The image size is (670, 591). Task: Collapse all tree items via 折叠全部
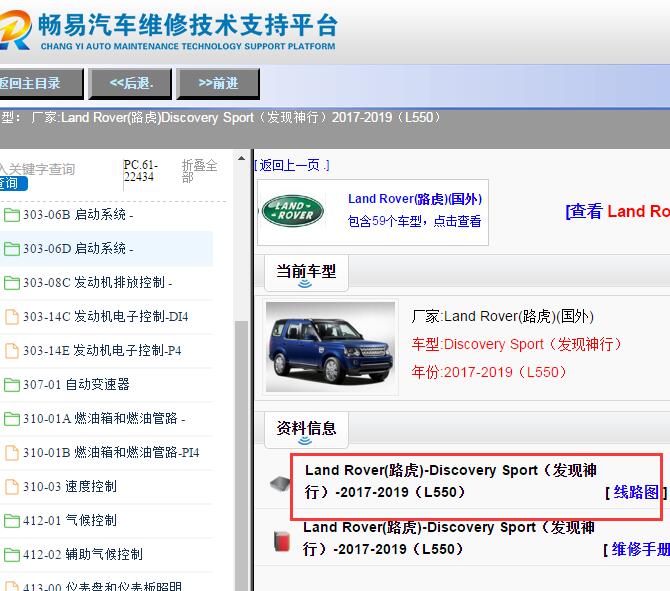pos(200,171)
